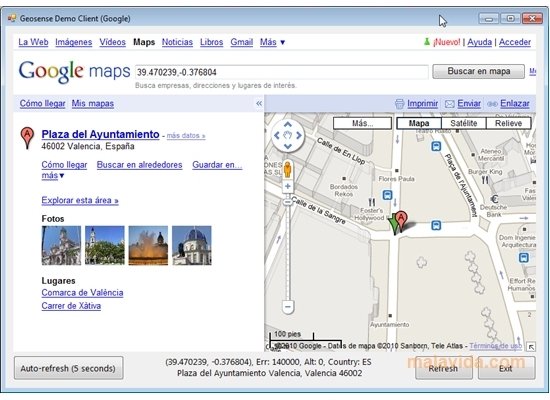Switch map view to Relieve
The height and width of the screenshot is (400, 550).
[508, 123]
